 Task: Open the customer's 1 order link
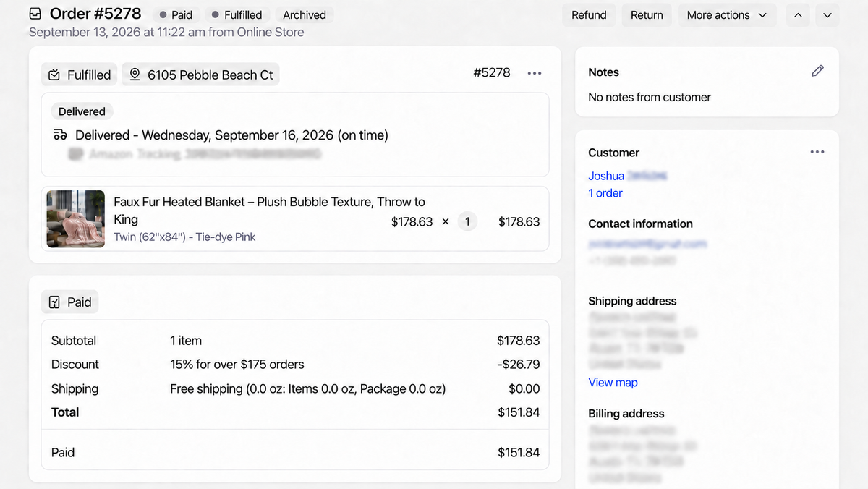(x=605, y=193)
